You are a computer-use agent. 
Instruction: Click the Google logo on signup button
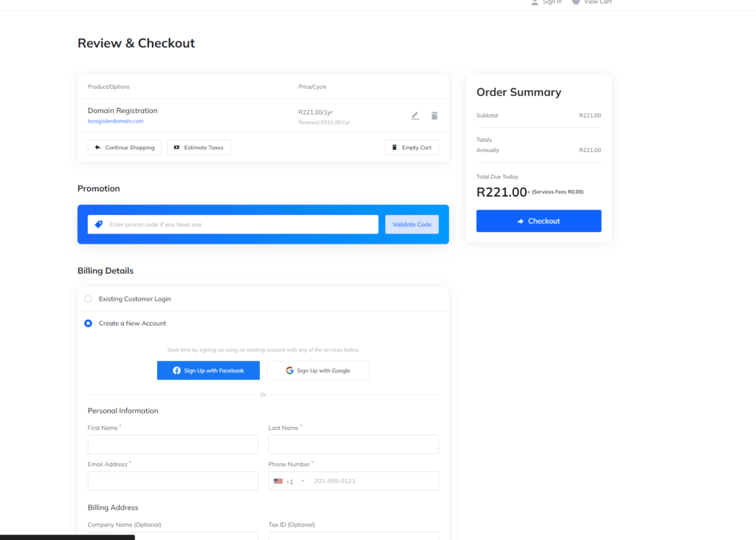289,371
